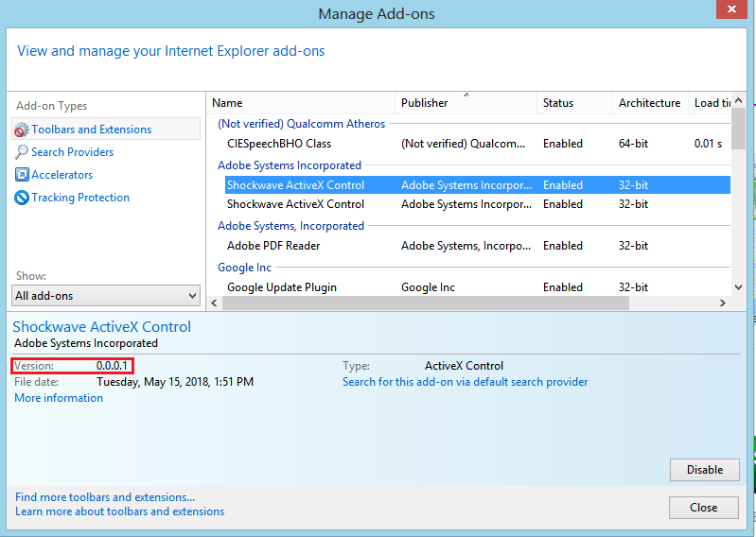Click the horizontal scrollbar left arrow

[x=214, y=303]
